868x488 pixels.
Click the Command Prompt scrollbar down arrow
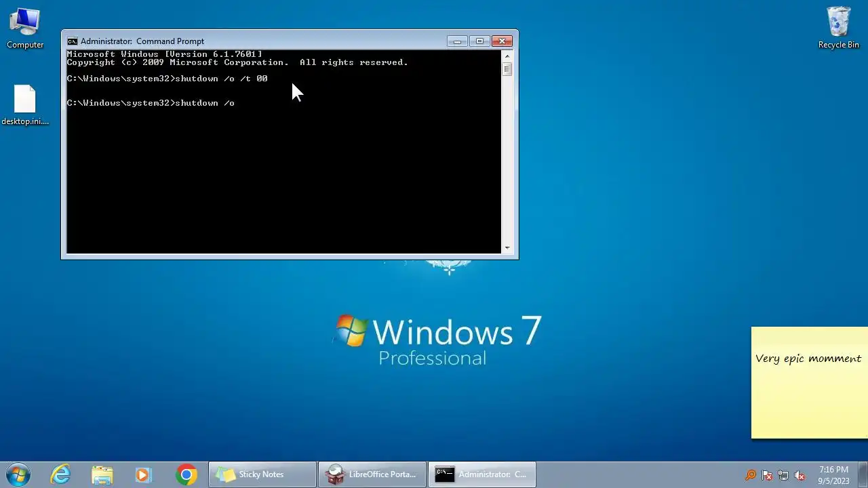507,248
